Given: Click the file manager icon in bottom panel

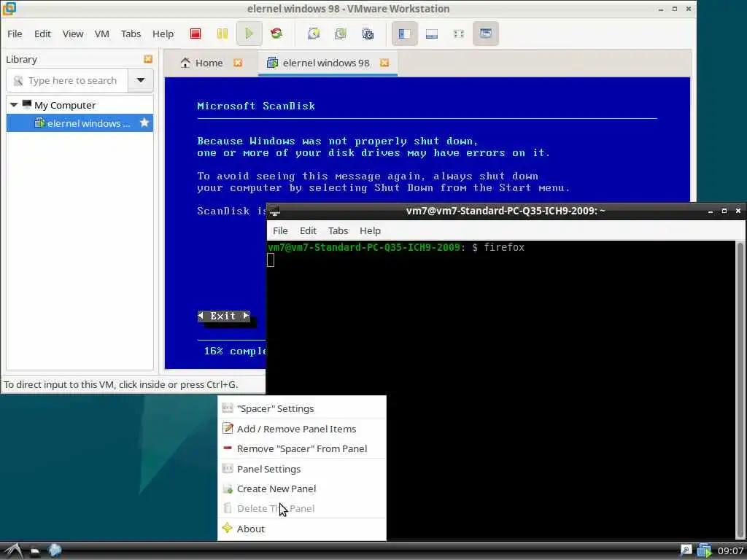Looking at the screenshot, I should [x=35, y=551].
